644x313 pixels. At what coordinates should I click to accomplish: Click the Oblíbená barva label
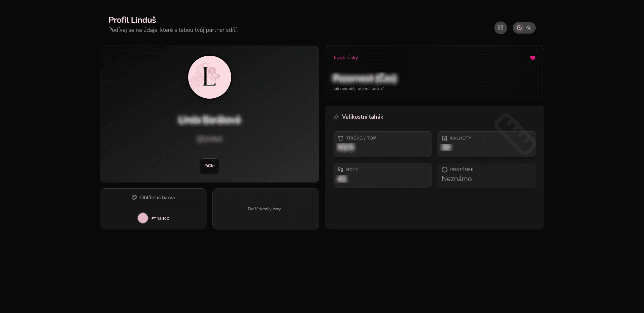[x=157, y=198]
